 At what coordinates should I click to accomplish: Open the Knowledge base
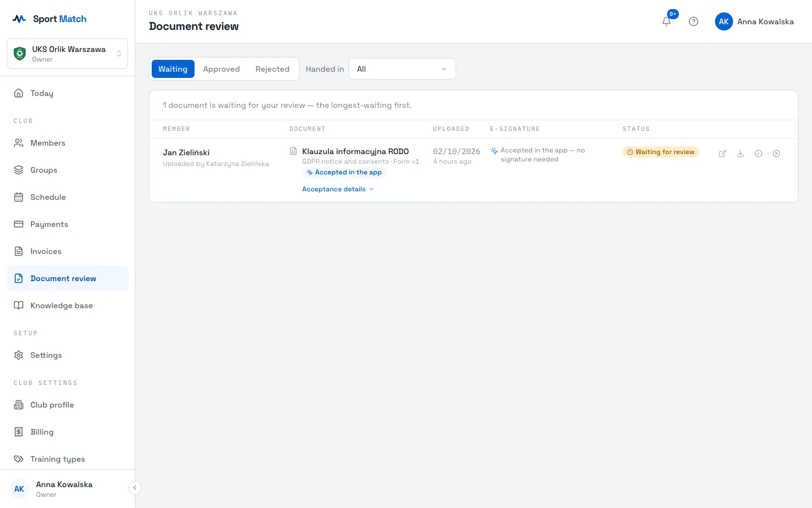pyautogui.click(x=68, y=305)
